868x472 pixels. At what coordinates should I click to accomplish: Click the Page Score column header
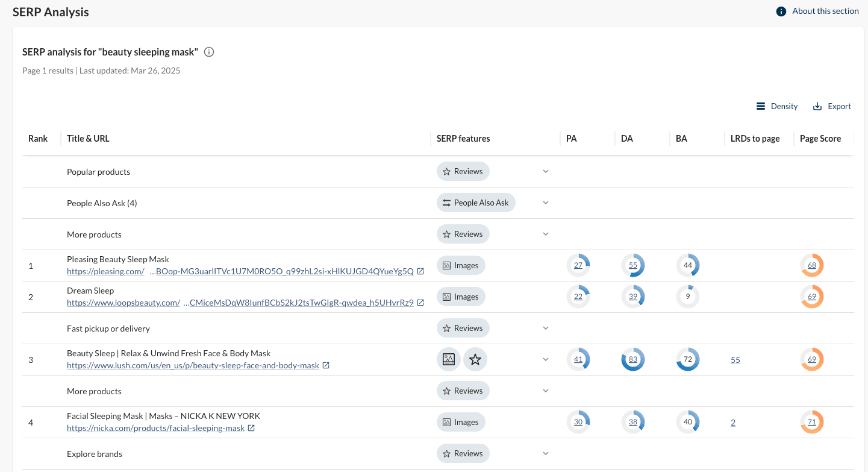(x=820, y=139)
